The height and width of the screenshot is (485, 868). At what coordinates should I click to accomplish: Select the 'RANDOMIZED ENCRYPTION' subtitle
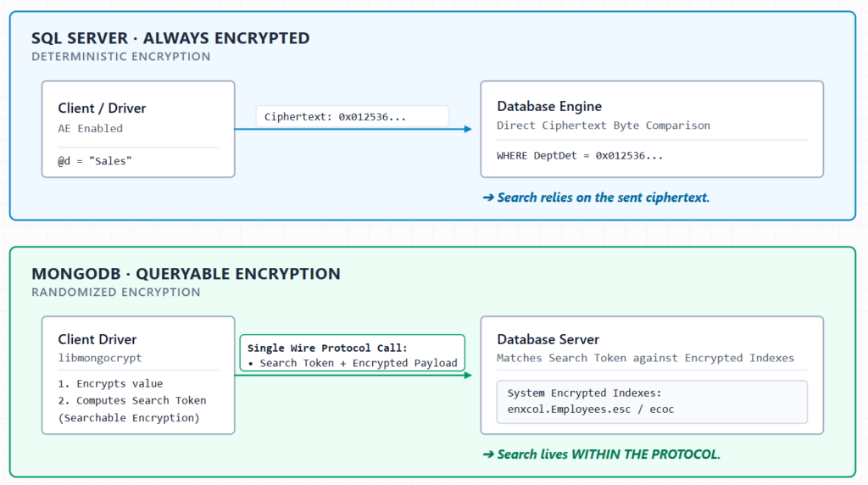click(115, 293)
